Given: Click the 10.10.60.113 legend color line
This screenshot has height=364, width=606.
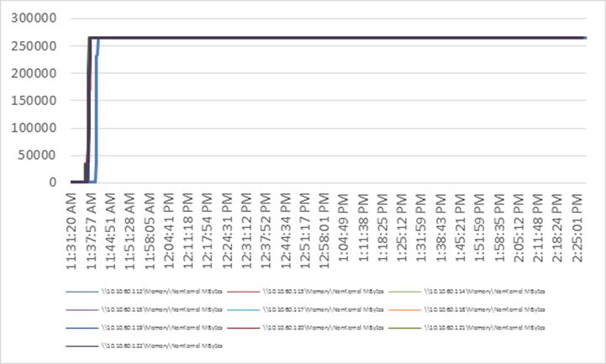Looking at the screenshot, I should (x=244, y=292).
